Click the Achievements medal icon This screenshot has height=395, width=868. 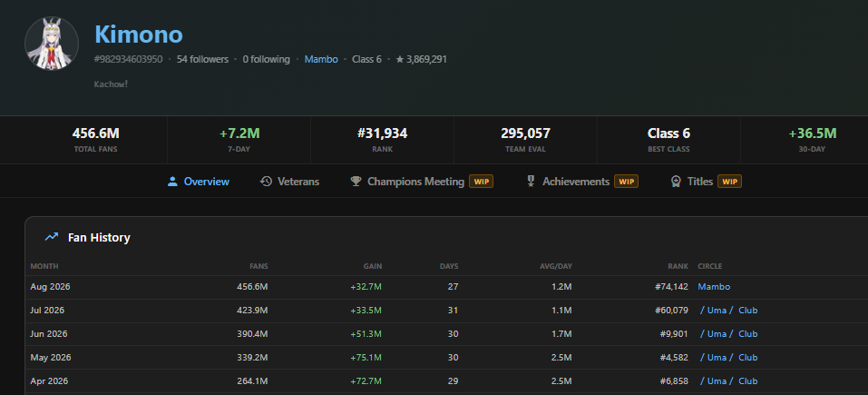pyautogui.click(x=531, y=182)
